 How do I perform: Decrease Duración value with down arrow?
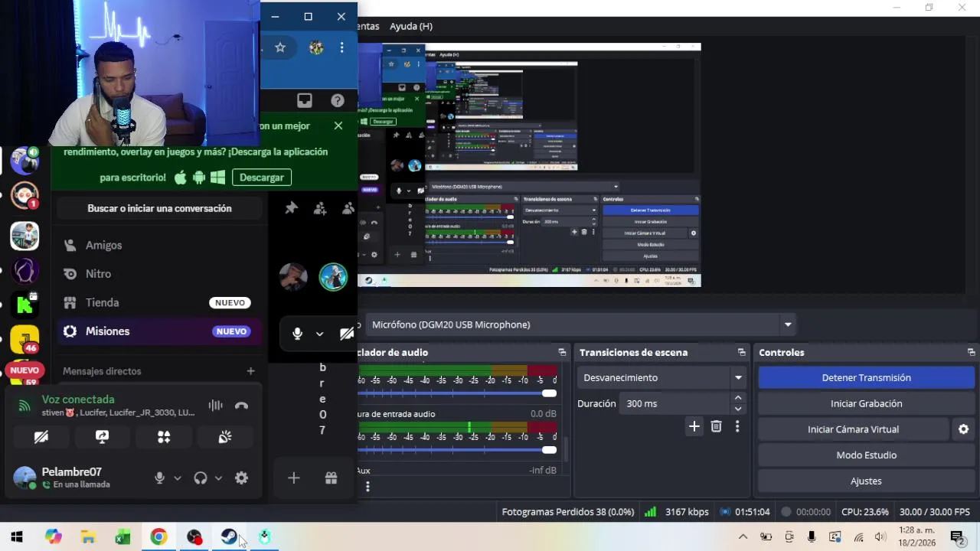[x=738, y=409]
